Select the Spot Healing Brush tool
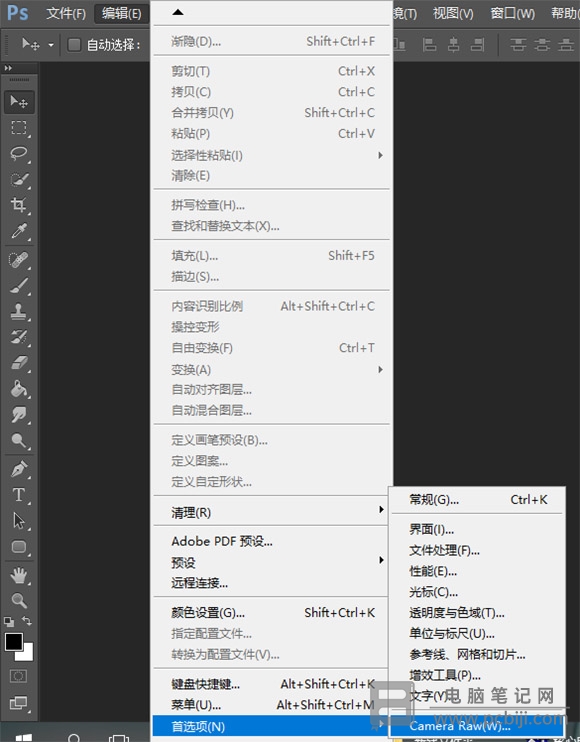The width and height of the screenshot is (580, 742). (19, 260)
